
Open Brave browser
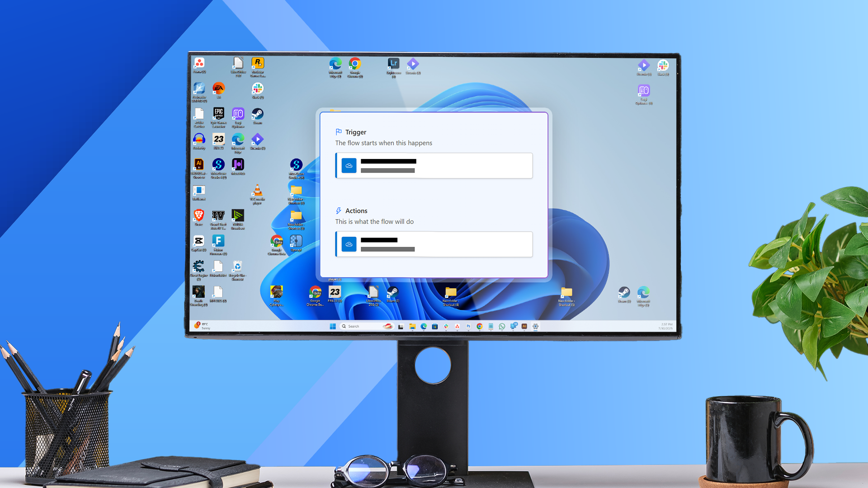click(x=198, y=215)
